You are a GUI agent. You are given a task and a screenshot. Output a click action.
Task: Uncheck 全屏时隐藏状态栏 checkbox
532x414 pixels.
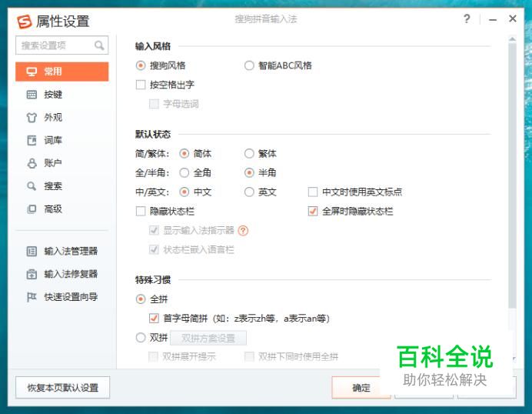pyautogui.click(x=312, y=212)
